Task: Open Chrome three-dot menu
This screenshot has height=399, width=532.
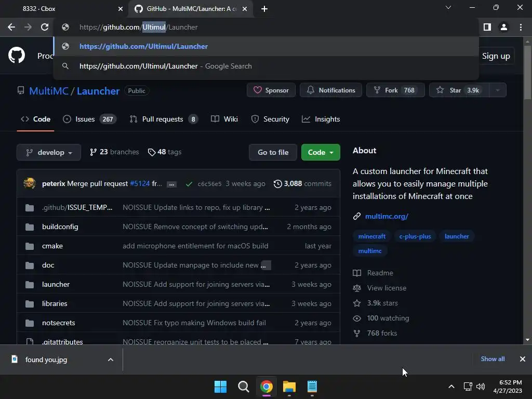Action: click(521, 27)
